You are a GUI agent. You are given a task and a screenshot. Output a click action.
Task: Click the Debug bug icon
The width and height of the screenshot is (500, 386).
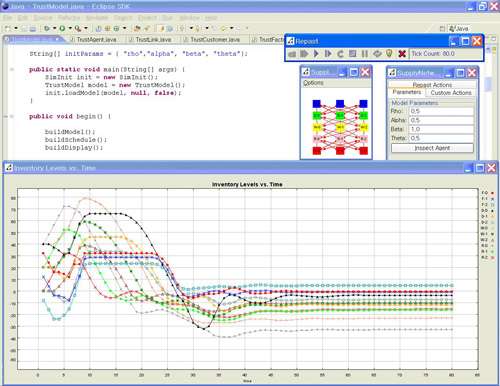[47, 28]
